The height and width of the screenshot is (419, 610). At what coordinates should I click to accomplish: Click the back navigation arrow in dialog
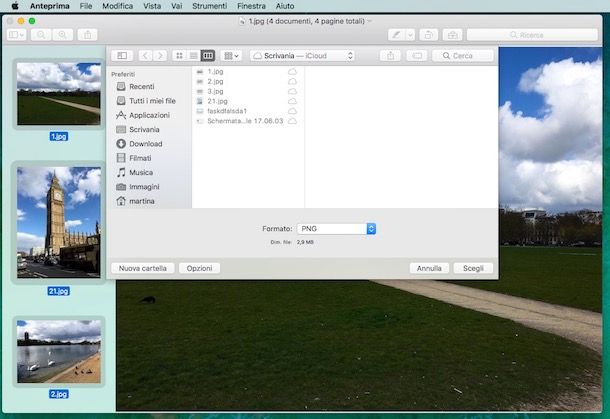click(146, 56)
